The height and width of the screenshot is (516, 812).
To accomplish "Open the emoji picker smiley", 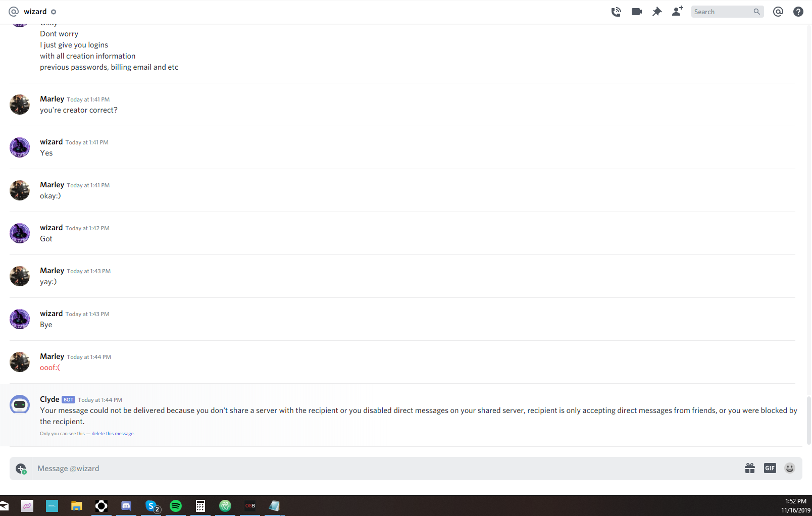I will (x=790, y=468).
